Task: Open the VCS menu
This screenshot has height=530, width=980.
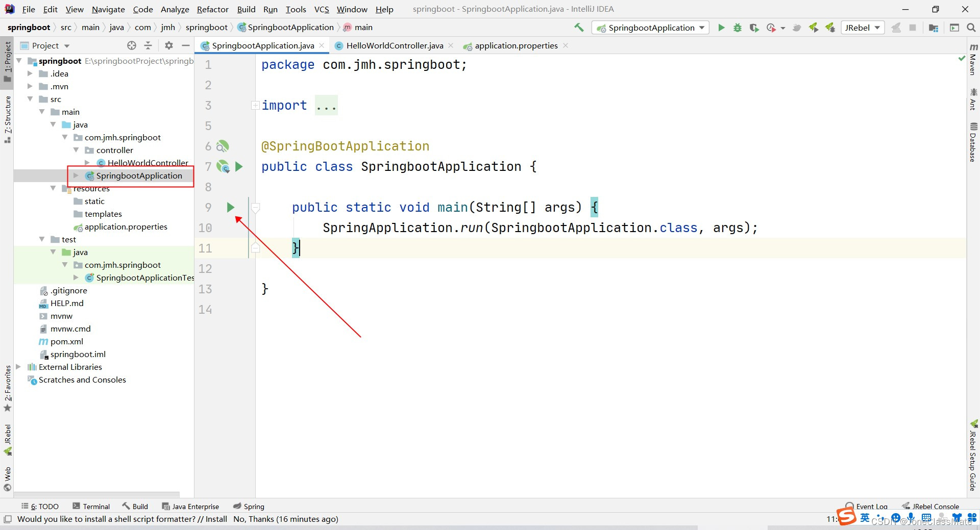Action: 321,9
